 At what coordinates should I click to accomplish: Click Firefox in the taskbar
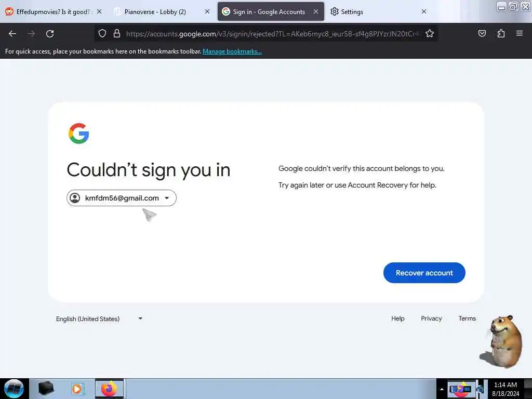pos(109,389)
